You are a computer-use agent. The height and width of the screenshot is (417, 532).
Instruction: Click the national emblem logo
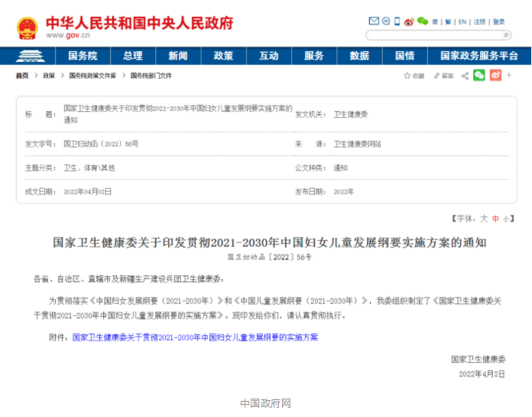27,28
